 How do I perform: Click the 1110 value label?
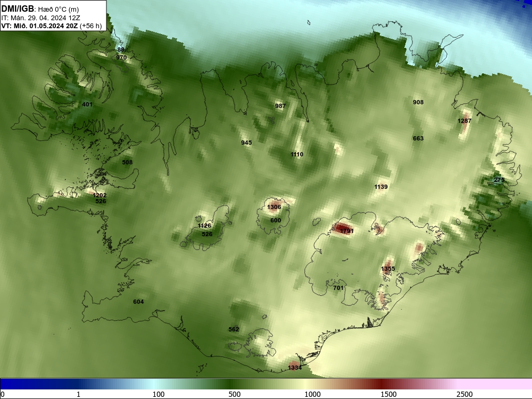tap(297, 154)
